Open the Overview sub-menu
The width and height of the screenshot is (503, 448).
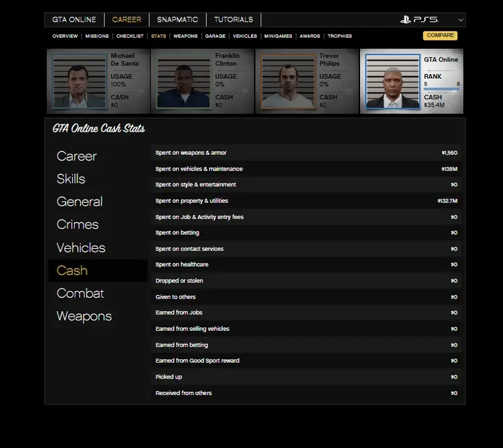[65, 36]
